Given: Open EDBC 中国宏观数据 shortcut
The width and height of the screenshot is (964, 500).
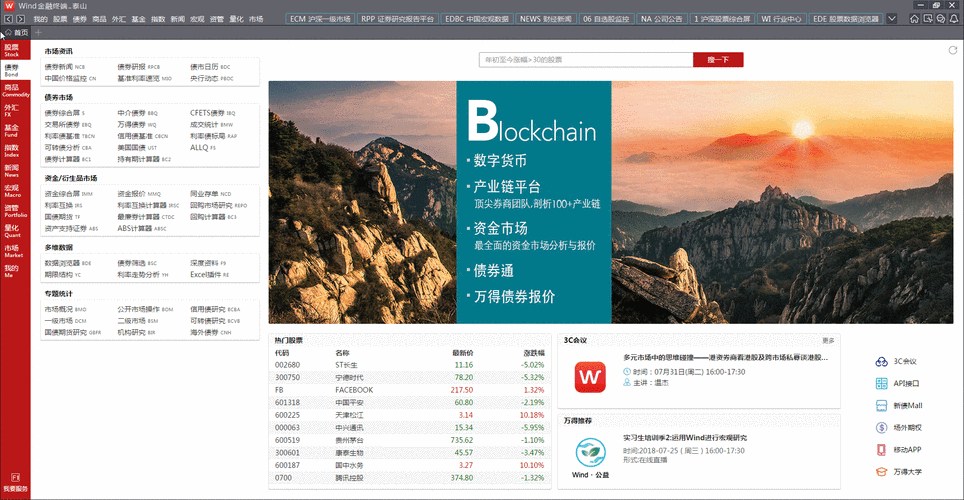Looking at the screenshot, I should pos(476,19).
